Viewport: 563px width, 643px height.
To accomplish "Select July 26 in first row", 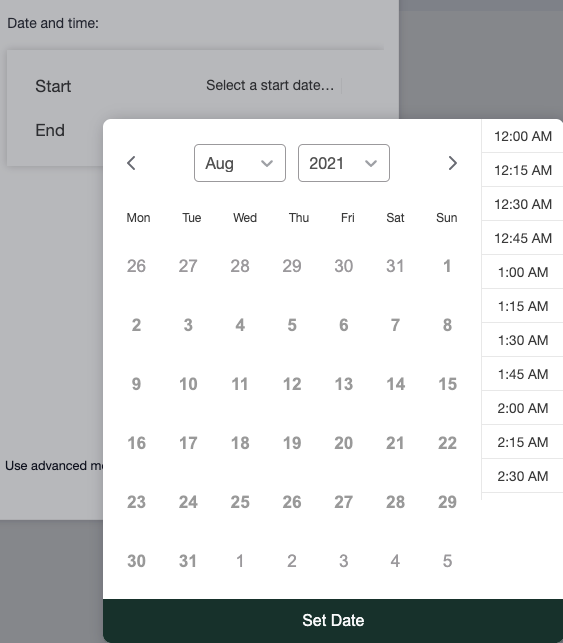I will point(136,266).
